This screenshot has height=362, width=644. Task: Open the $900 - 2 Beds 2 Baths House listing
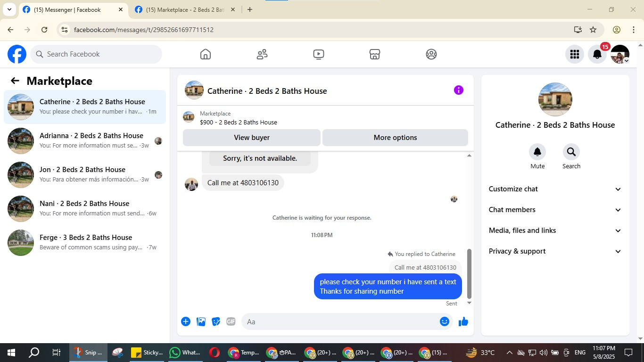[x=238, y=122]
